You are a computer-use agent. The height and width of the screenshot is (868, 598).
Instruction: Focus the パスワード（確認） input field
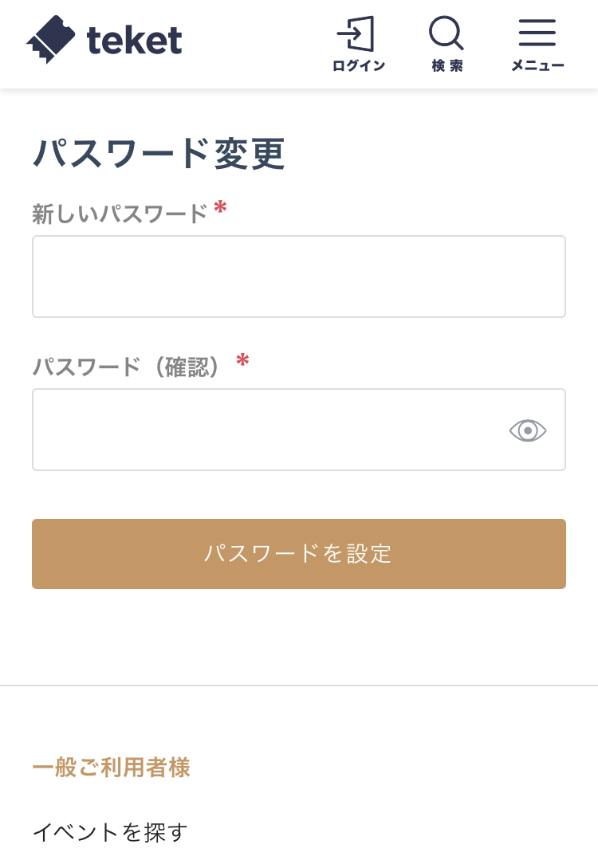(299, 430)
